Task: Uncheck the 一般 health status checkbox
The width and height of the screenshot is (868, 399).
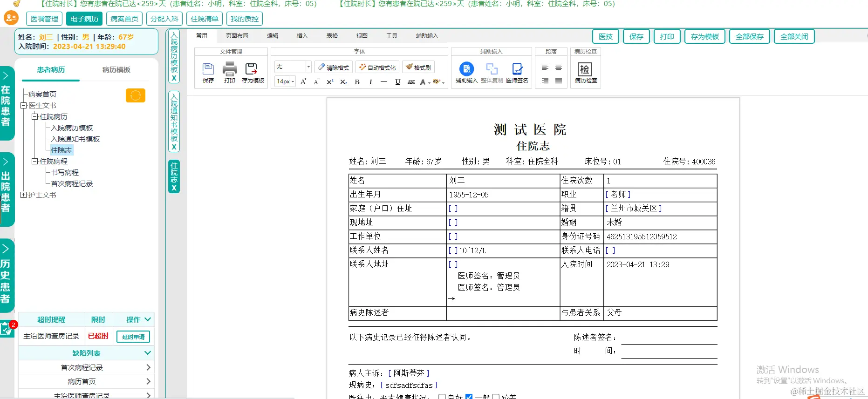Action: pos(469,397)
